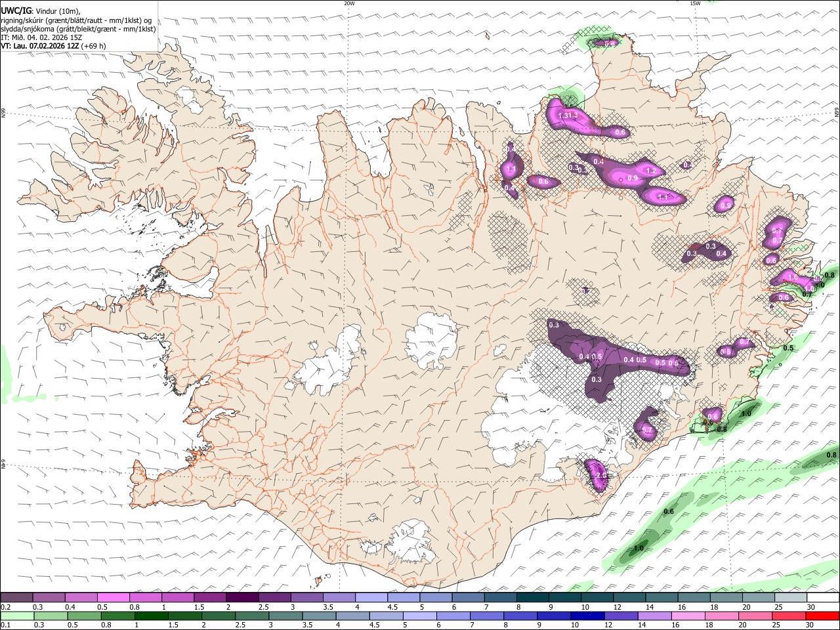Image resolution: width=840 pixels, height=630 pixels.
Task: Click the 20W longitude label
Action: [x=349, y=3]
